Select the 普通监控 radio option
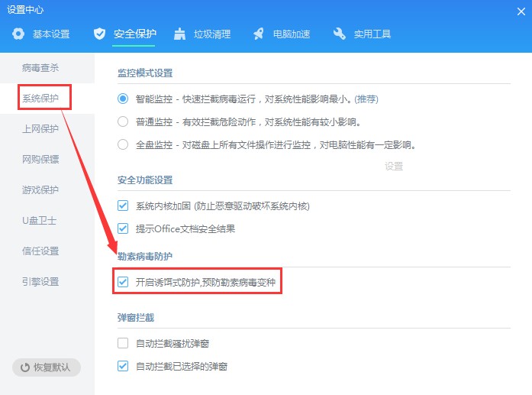 [123, 121]
